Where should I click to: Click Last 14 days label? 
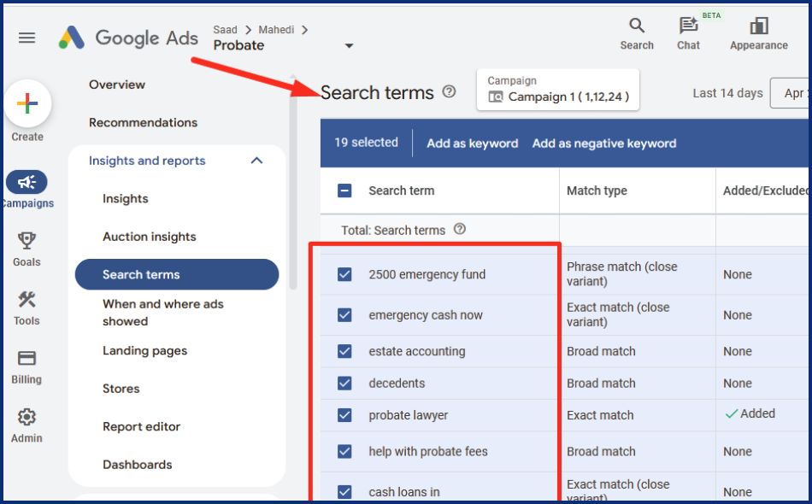tap(727, 93)
